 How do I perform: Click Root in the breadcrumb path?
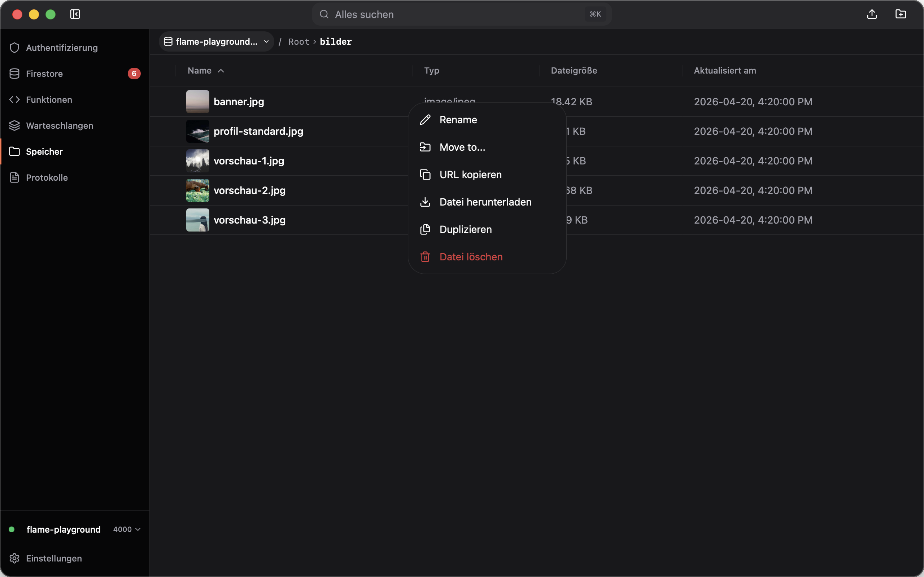pos(298,41)
